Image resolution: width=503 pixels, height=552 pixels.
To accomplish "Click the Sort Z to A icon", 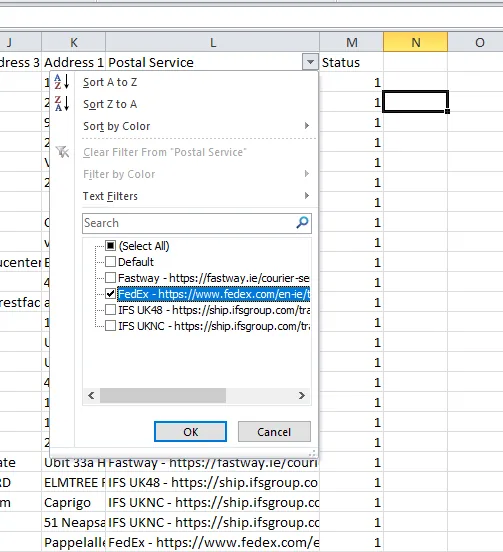I will [62, 104].
